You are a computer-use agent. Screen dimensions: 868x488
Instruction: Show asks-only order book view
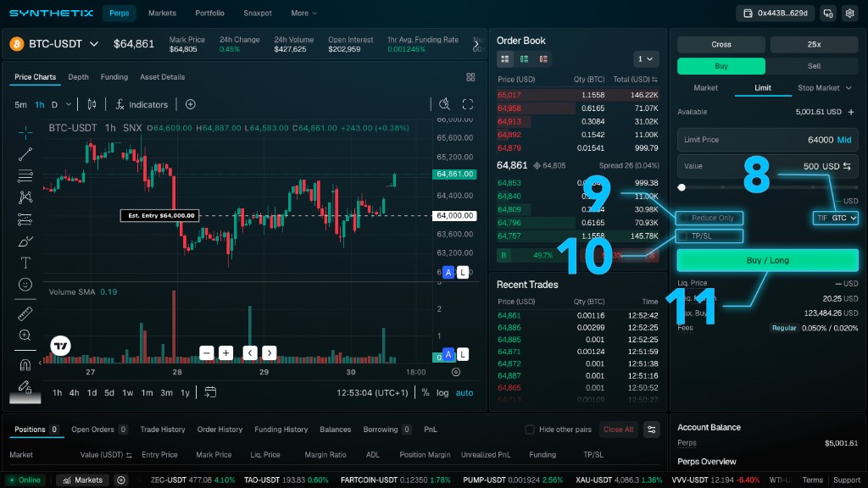[543, 58]
